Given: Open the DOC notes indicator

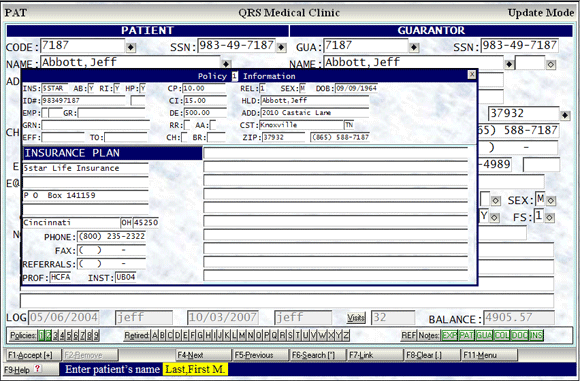Looking at the screenshot, I should coord(519,336).
